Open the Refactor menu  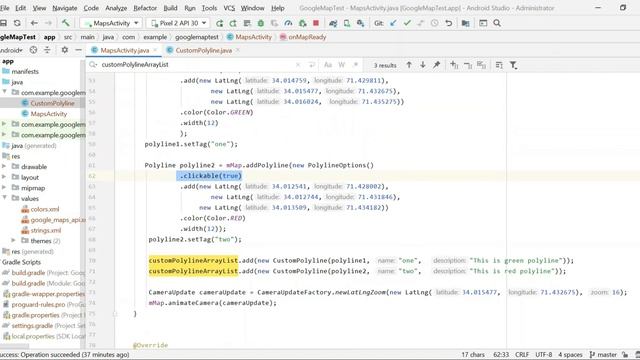(x=145, y=8)
